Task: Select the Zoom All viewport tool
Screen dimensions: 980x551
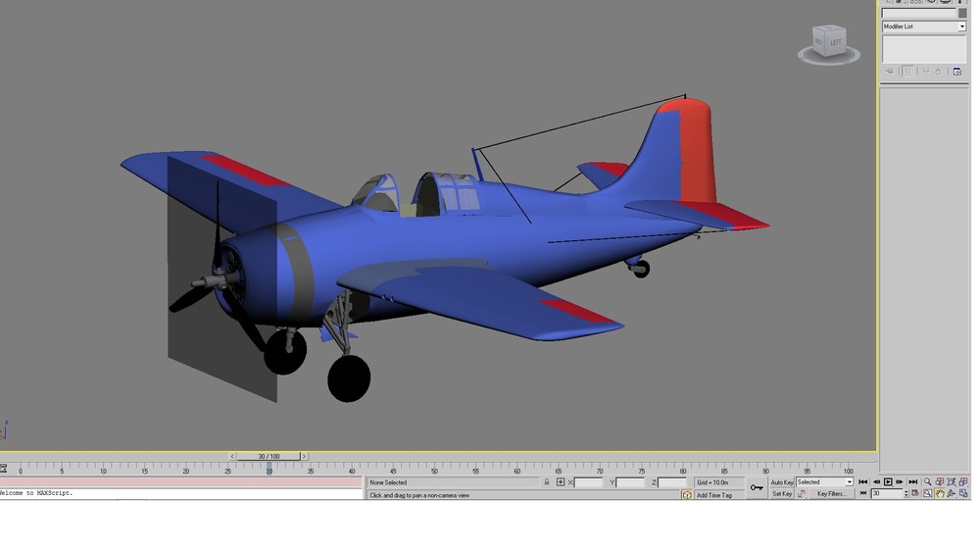Action: point(940,481)
